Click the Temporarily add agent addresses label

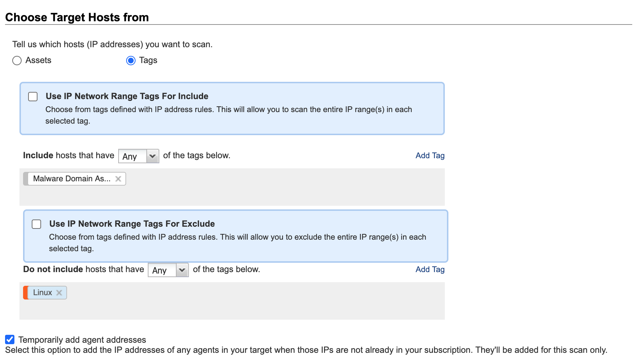82,340
